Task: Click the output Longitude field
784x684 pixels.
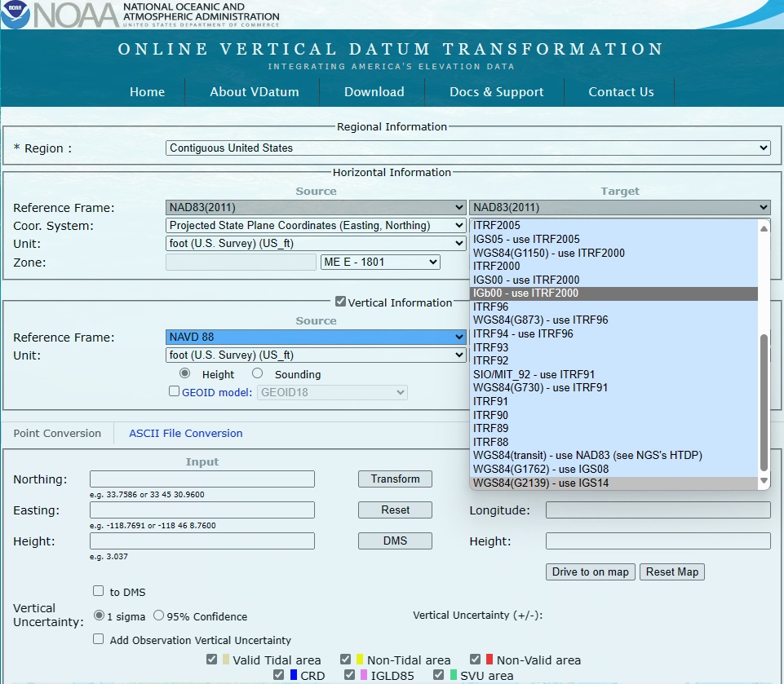Action: [658, 510]
